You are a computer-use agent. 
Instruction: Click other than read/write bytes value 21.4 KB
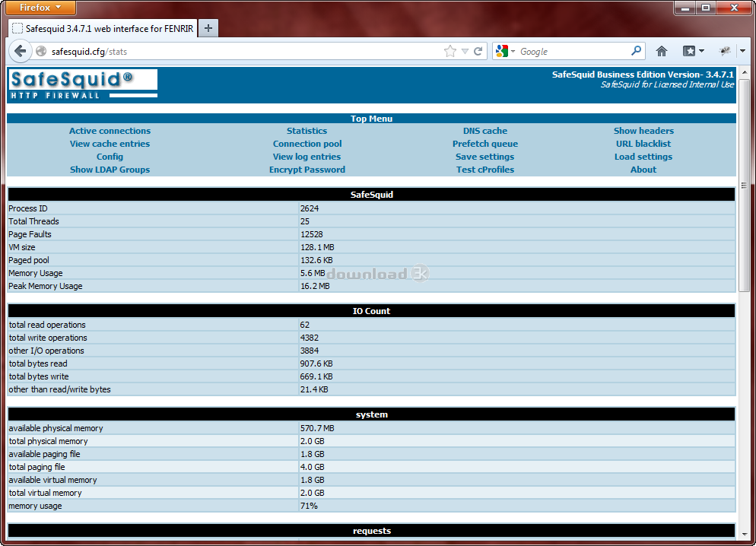(314, 390)
